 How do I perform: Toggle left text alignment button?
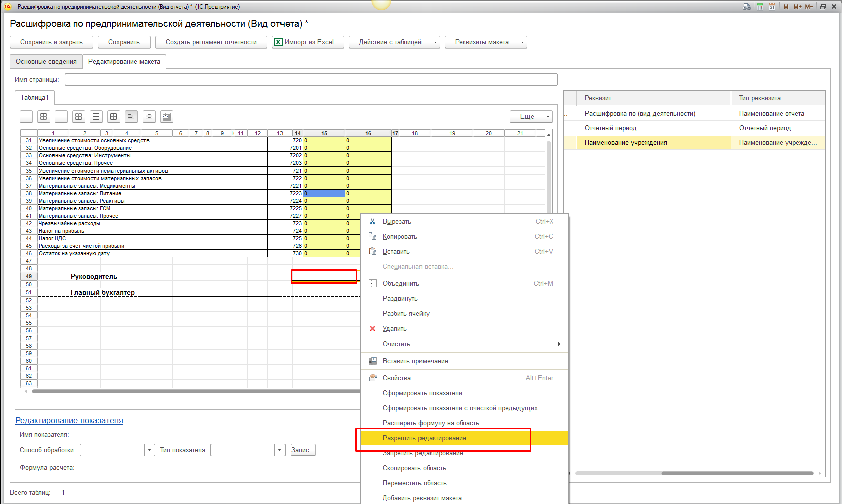pyautogui.click(x=131, y=117)
